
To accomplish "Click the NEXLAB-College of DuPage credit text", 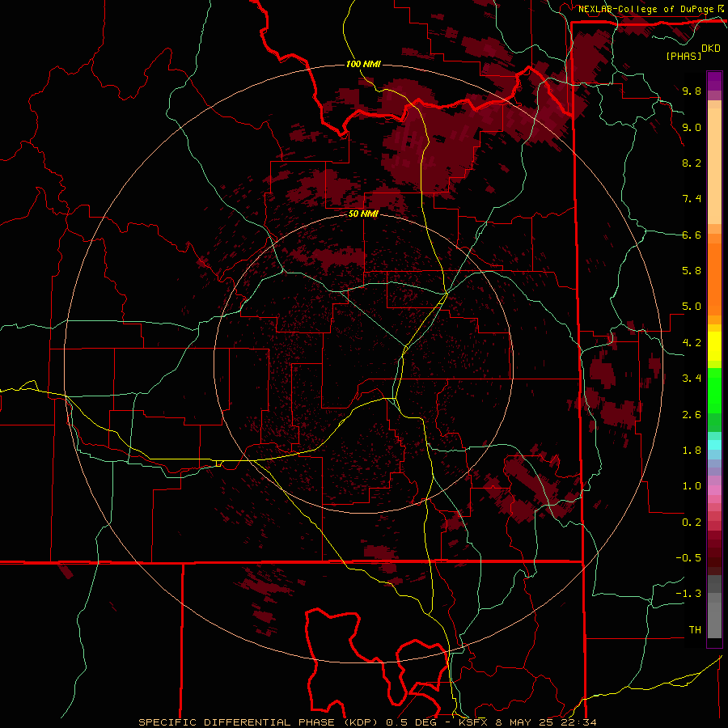I will [645, 9].
